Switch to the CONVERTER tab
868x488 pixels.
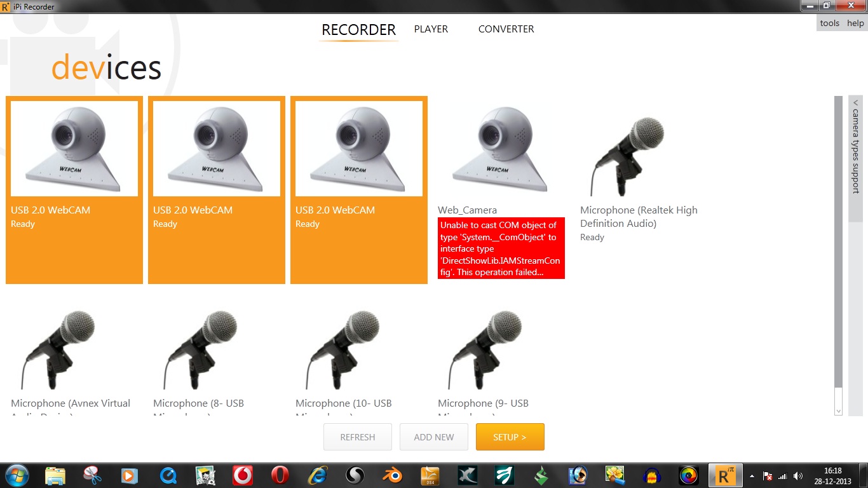(x=506, y=29)
